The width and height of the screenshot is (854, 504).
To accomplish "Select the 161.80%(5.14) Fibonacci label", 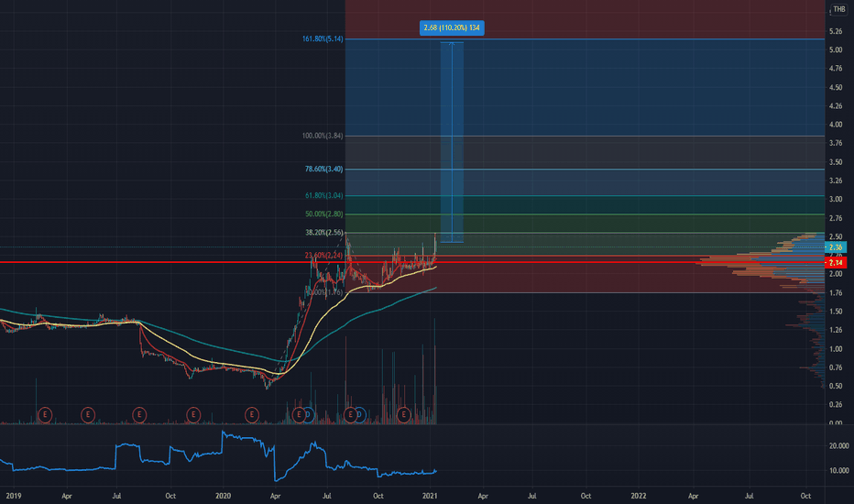I will 323,38.
